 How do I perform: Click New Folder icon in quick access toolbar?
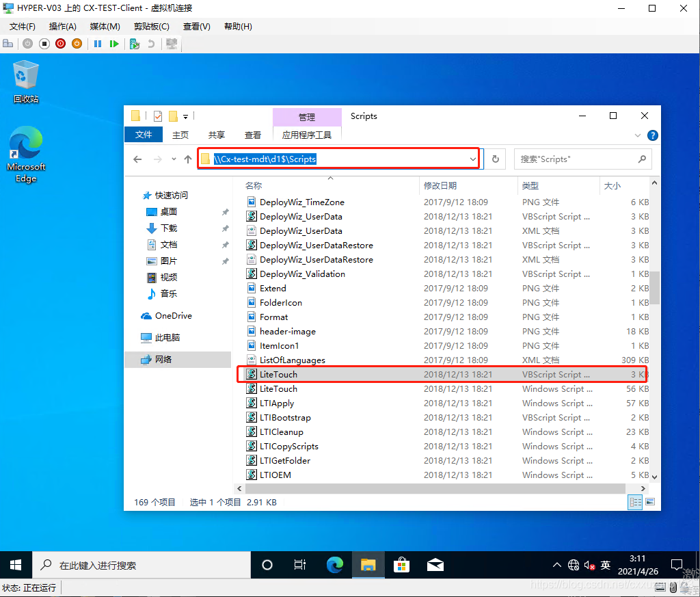click(x=173, y=116)
